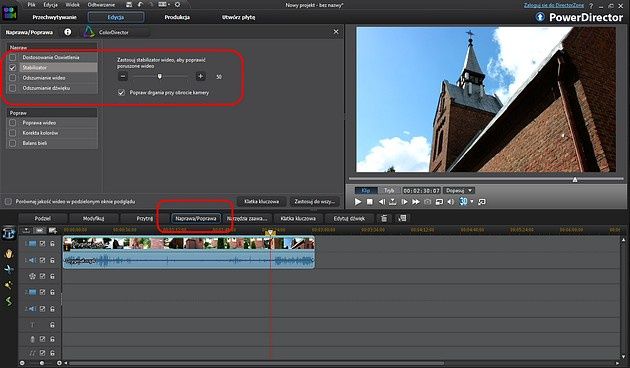Toggle Popraw drgania przy obrocie kamery checkbox
The width and height of the screenshot is (630, 368).
[x=121, y=92]
